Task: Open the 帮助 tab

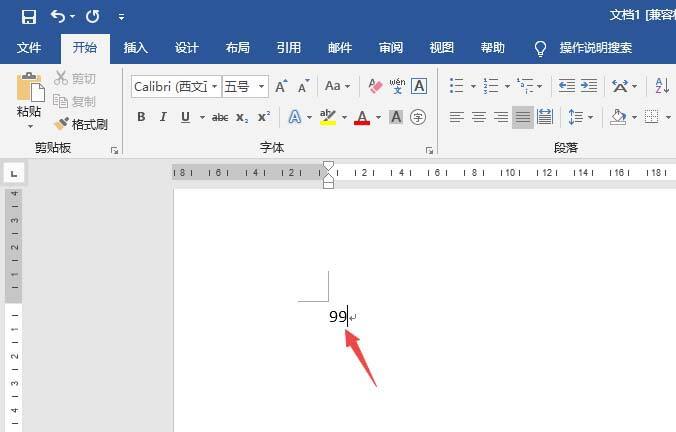Action: [492, 47]
